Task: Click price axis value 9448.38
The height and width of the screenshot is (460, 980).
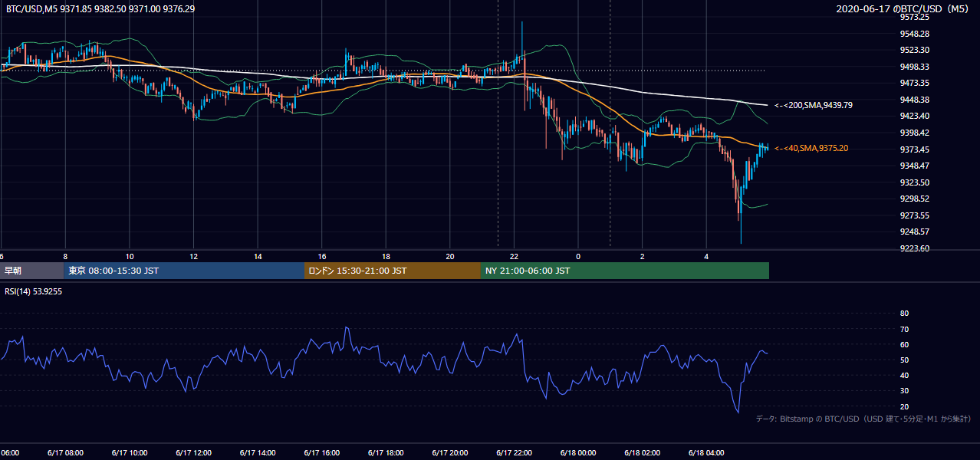Action: pos(915,100)
